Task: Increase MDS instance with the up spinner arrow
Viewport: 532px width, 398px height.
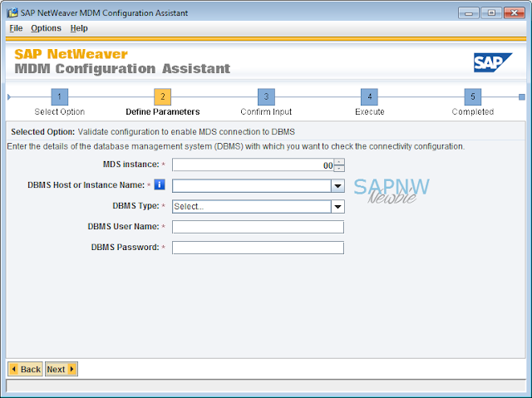Action: click(x=339, y=162)
